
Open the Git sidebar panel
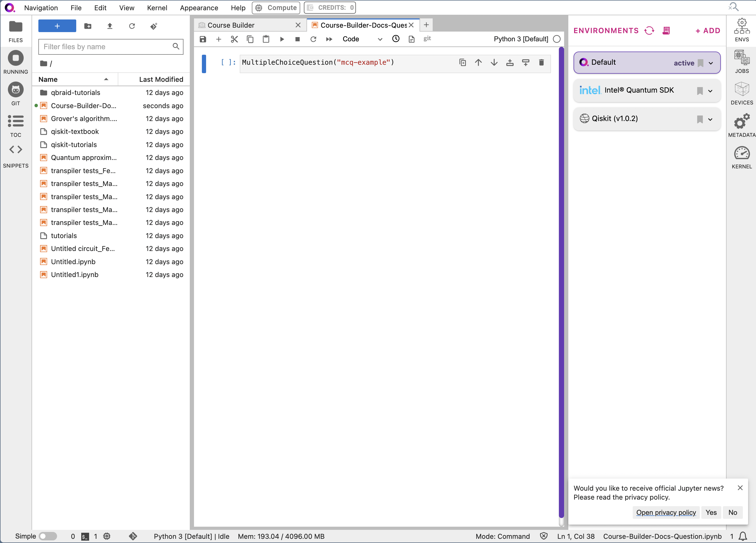tap(16, 94)
